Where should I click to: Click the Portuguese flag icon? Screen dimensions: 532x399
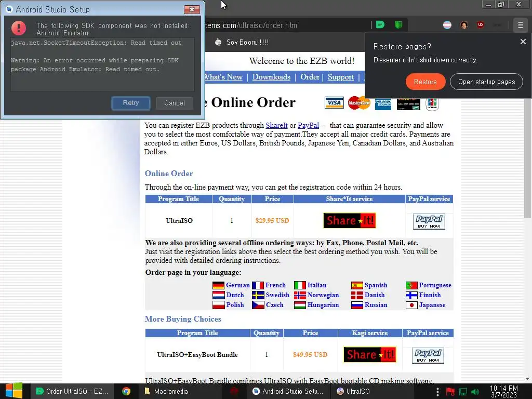411,285
